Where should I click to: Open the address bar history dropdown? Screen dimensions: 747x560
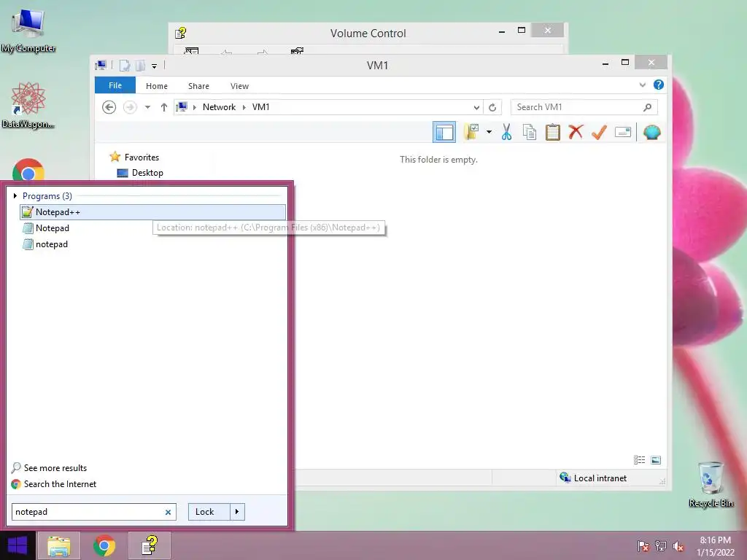(476, 107)
